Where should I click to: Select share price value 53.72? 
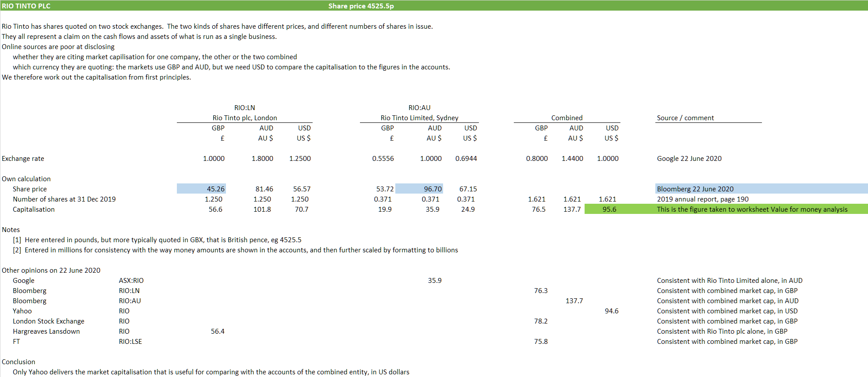[x=385, y=189]
